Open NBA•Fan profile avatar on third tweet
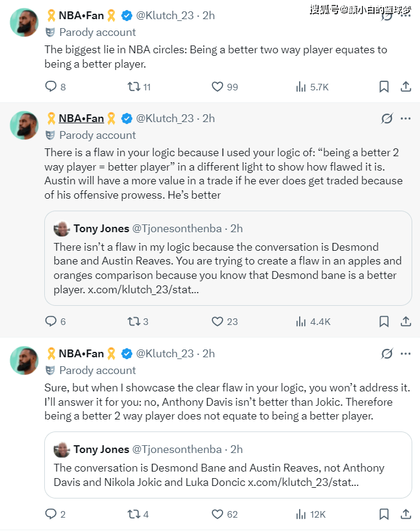This screenshot has height=532, width=420. click(x=25, y=360)
